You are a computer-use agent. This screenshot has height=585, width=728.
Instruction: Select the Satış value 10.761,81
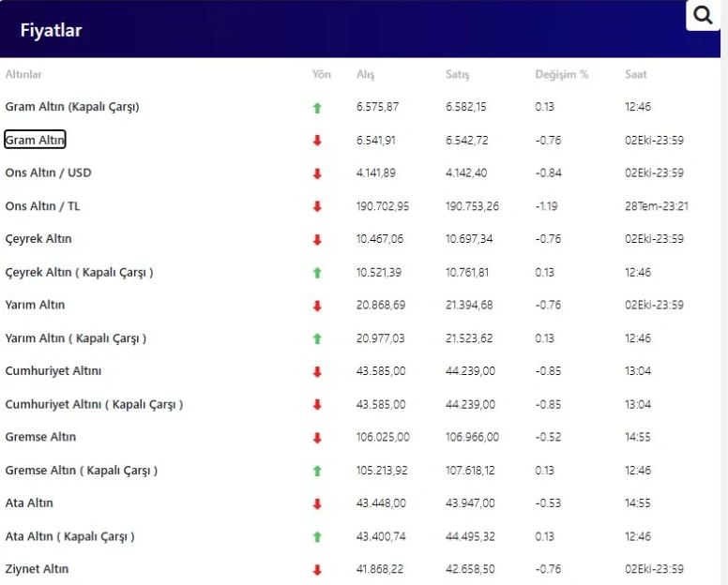point(467,272)
